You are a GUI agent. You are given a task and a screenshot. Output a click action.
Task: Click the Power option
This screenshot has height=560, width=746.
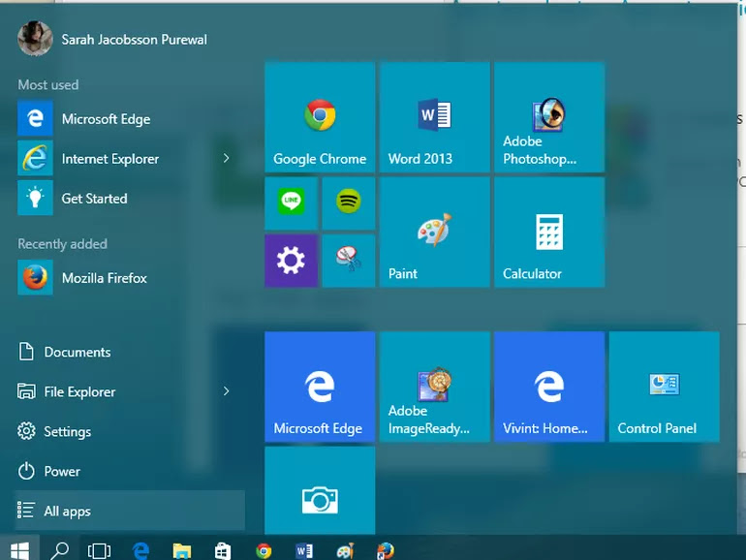(x=129, y=471)
